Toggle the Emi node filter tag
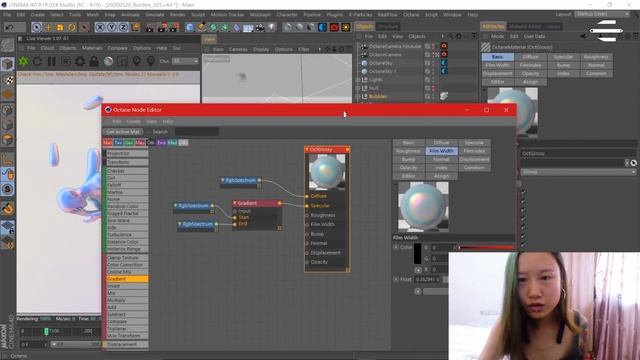 161,142
